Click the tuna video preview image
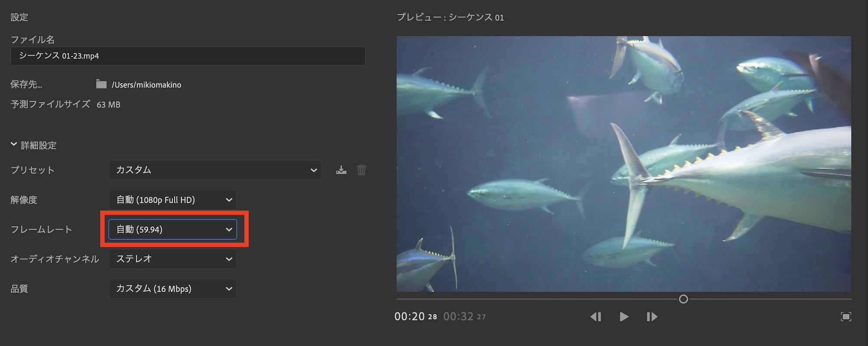 coord(624,164)
